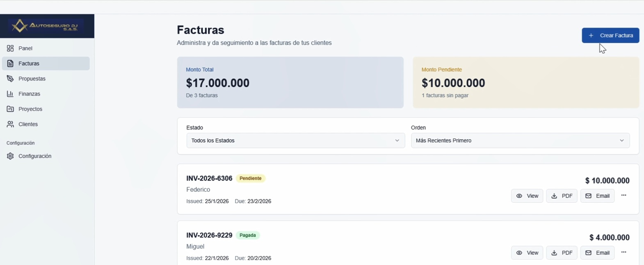This screenshot has height=265, width=644.
Task: Click the Monto Pendiente summary card
Action: pyautogui.click(x=525, y=82)
